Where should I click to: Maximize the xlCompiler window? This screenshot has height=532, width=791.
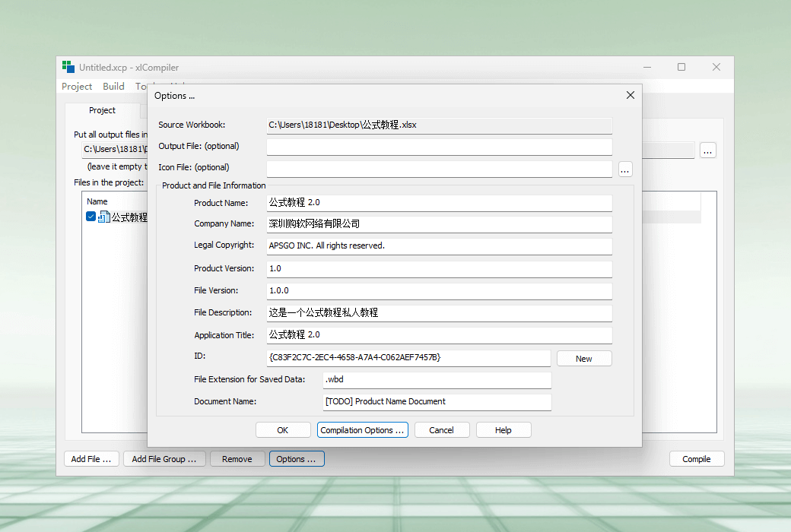coord(681,67)
